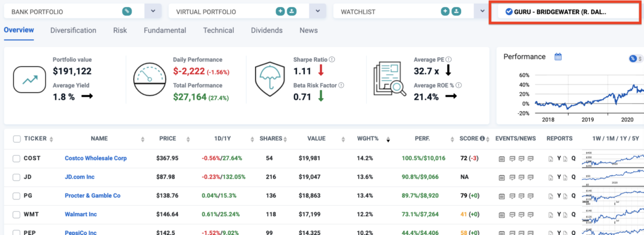Open first news comment icon for PG row

[x=511, y=196]
